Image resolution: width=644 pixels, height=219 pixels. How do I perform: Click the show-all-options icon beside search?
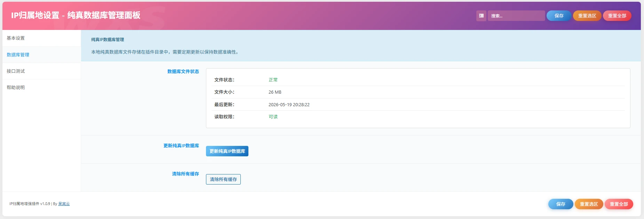[481, 16]
